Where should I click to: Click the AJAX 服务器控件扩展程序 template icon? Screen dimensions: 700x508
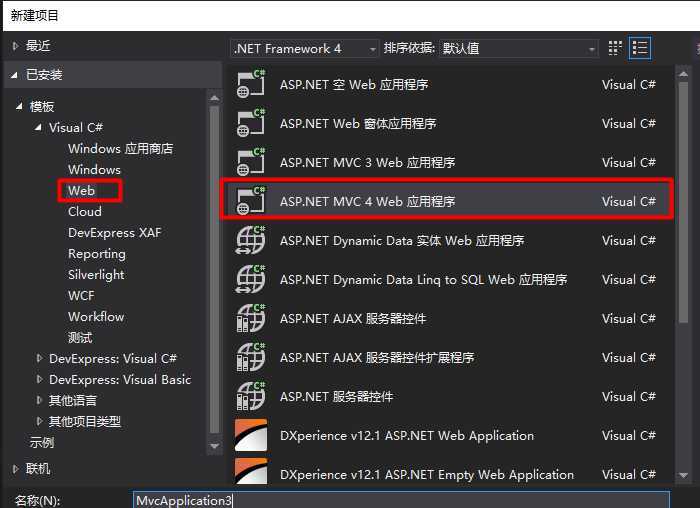click(x=250, y=357)
